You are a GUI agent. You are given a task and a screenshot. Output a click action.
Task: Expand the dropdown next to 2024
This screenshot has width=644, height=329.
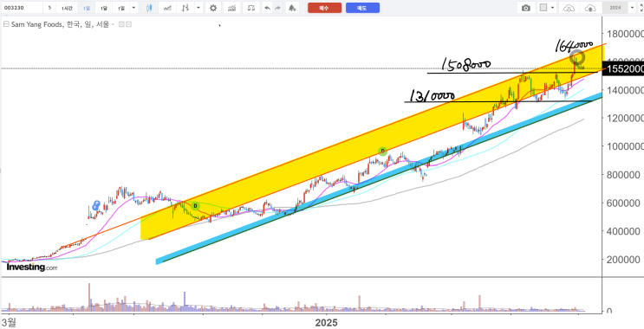[632, 8]
